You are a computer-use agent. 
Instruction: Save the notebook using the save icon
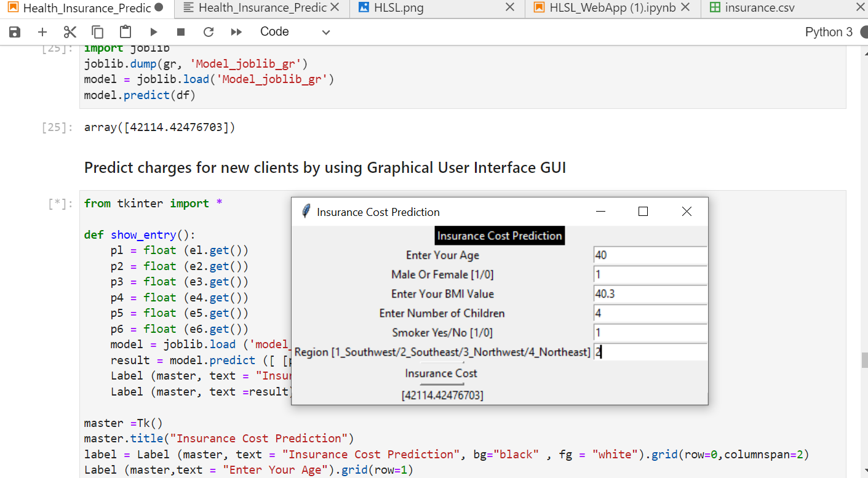(x=14, y=31)
